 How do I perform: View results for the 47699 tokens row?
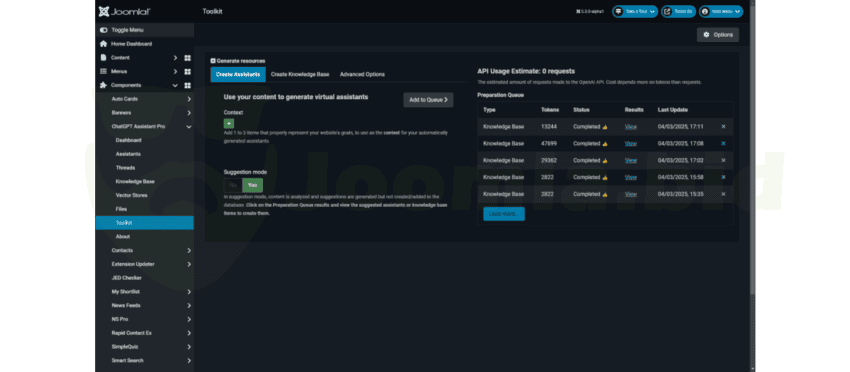pos(630,144)
